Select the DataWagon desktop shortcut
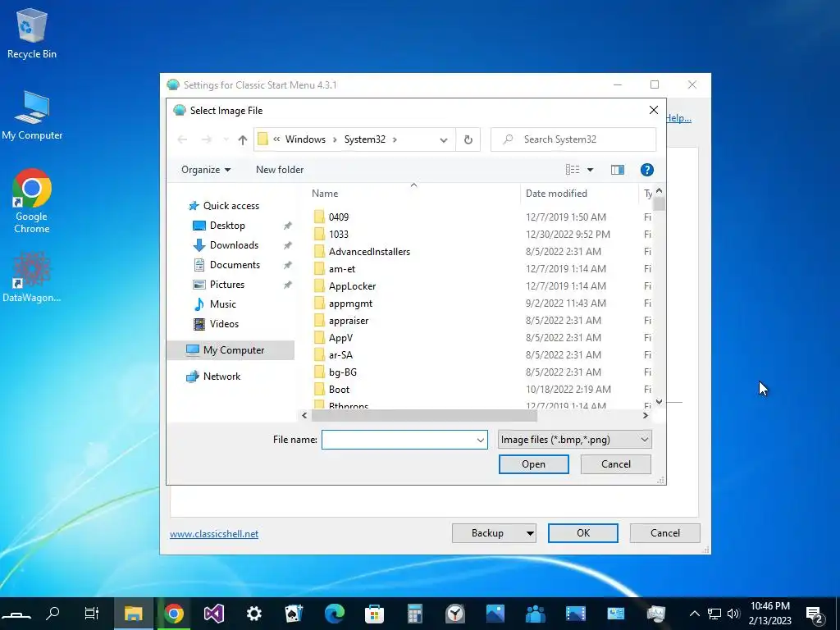The width and height of the screenshot is (840, 630). [x=32, y=277]
